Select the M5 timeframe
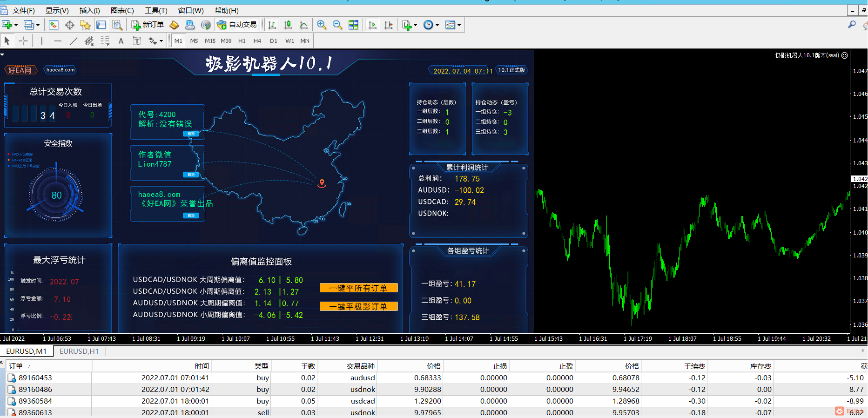Image resolution: width=868 pixels, height=418 pixels. [194, 41]
